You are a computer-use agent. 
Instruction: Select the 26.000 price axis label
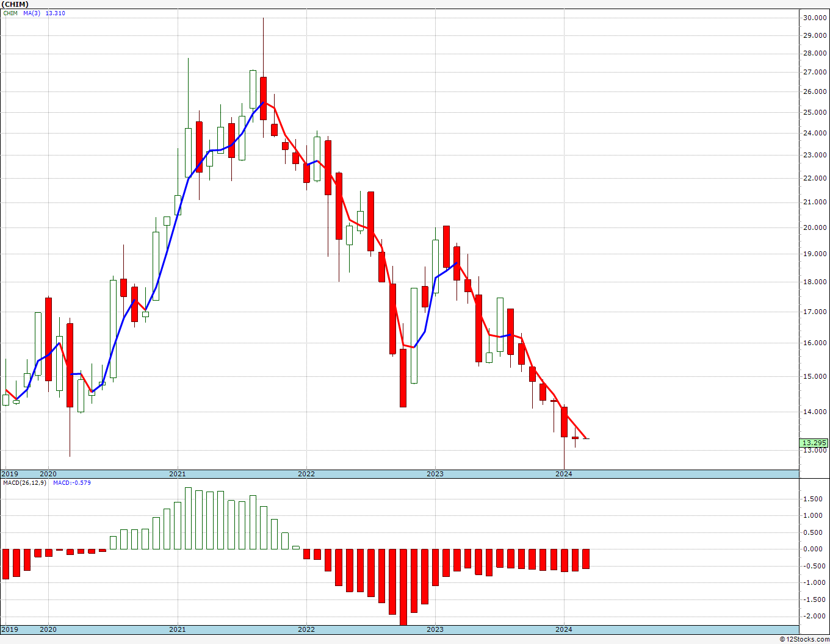815,92
